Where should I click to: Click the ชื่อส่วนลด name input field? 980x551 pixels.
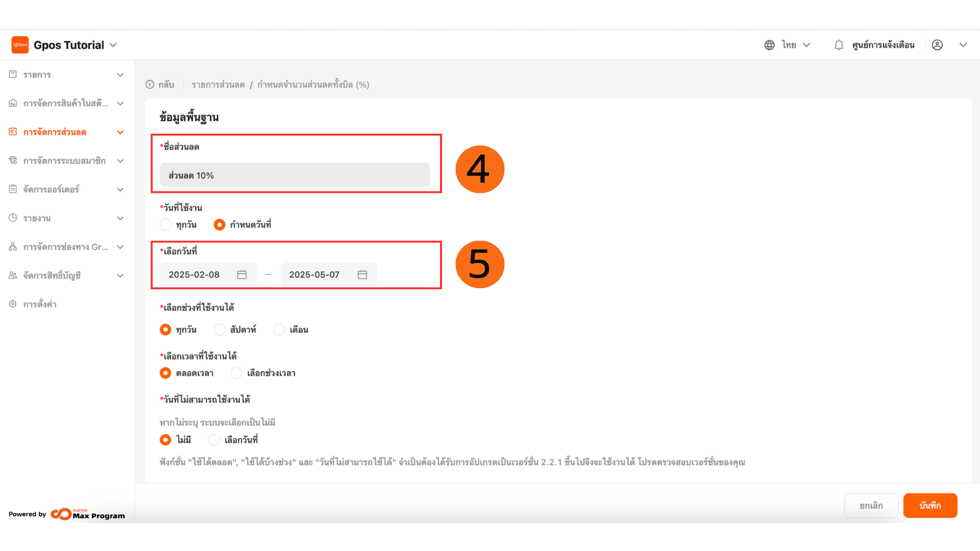pyautogui.click(x=295, y=175)
